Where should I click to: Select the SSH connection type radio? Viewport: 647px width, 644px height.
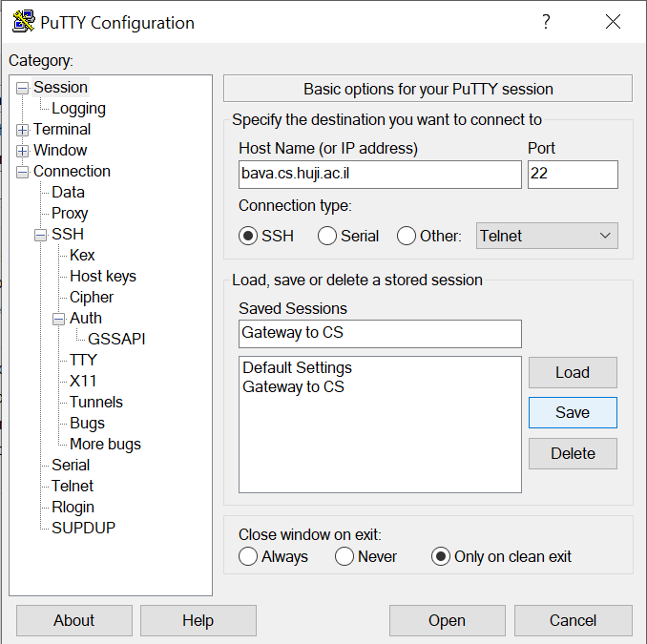[x=249, y=236]
